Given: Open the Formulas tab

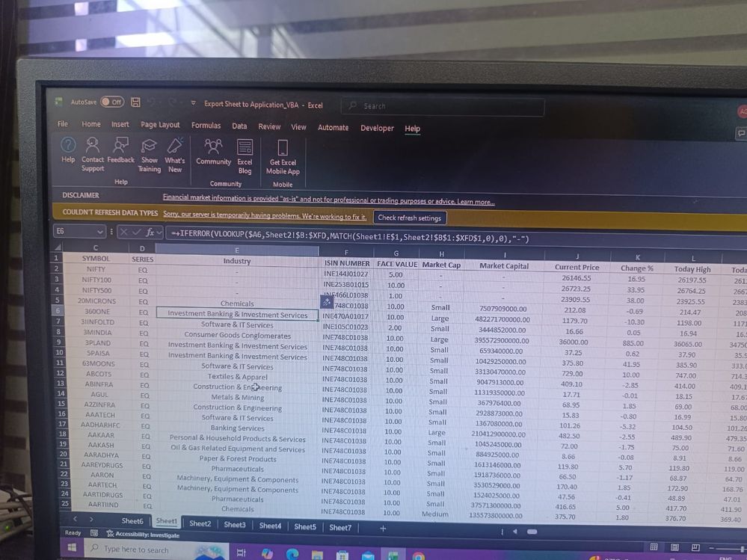Looking at the screenshot, I should 206,126.
